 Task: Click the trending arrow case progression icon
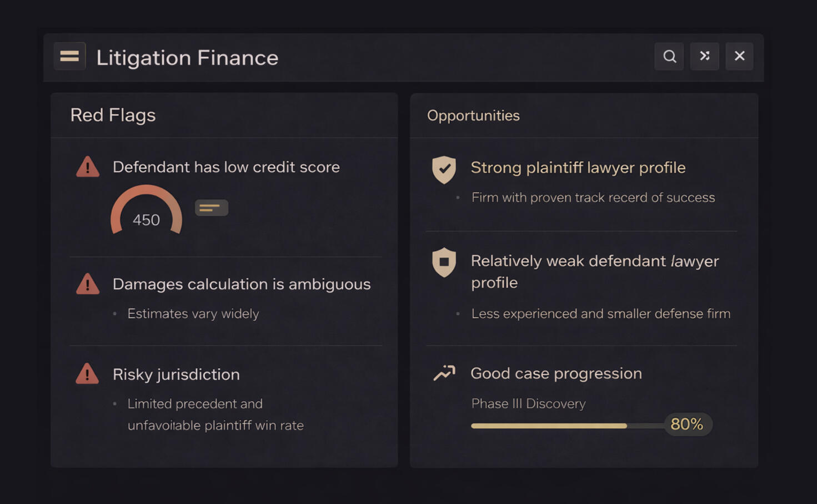click(444, 373)
